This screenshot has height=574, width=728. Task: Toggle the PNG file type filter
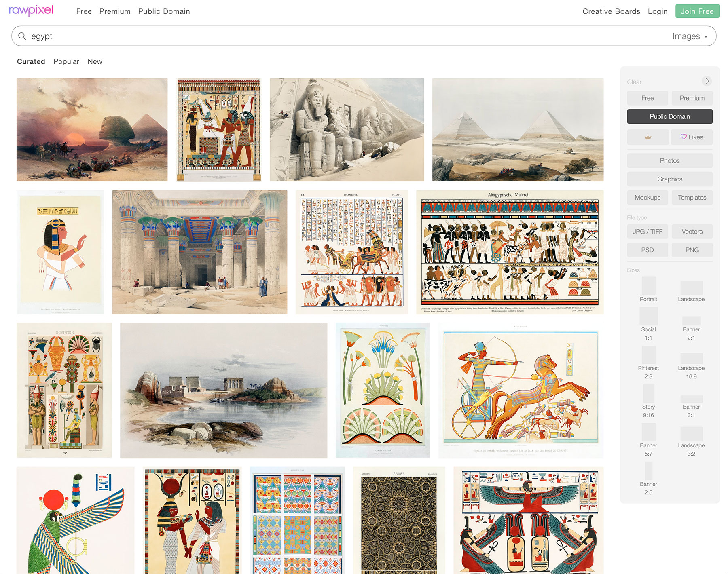tap(692, 250)
